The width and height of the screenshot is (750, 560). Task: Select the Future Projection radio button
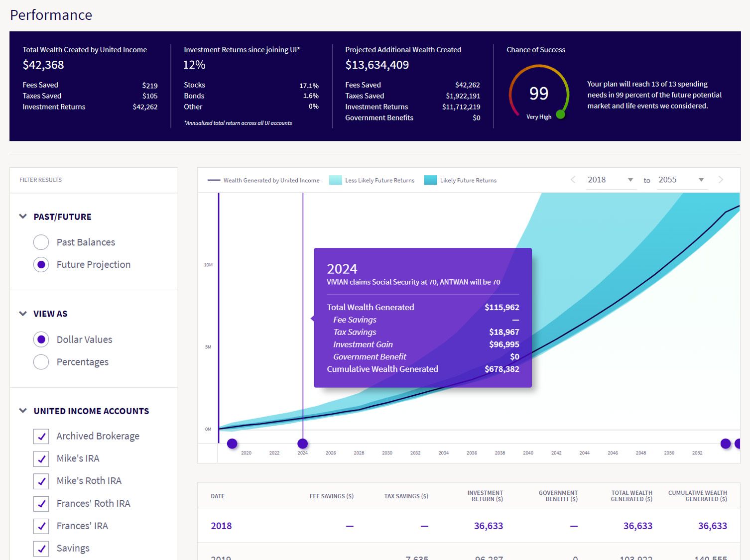(41, 265)
